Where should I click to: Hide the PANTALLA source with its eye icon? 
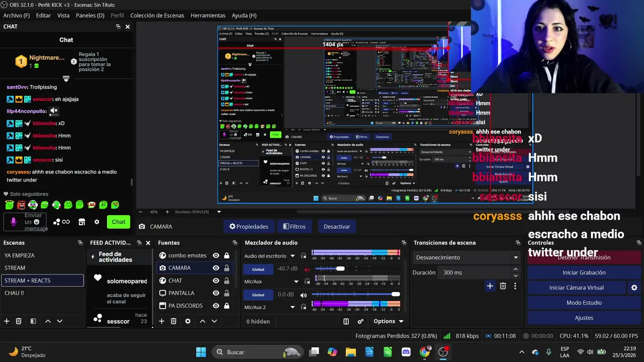coord(216,293)
